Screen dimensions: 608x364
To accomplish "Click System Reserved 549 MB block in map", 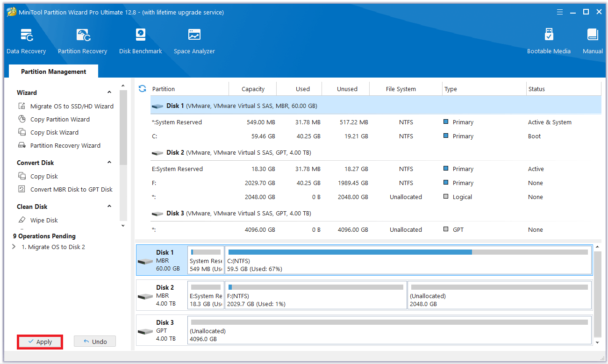I will coord(206,260).
